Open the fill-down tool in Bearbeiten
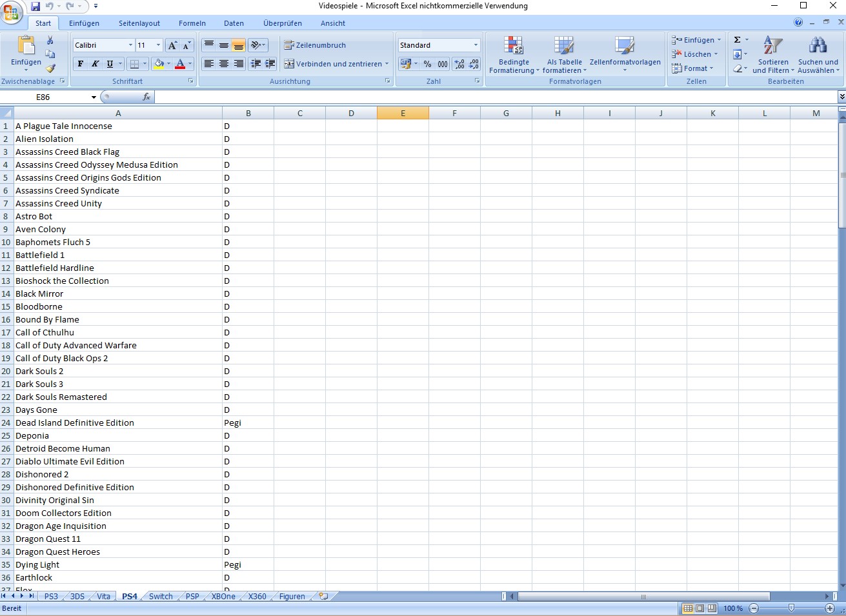The height and width of the screenshot is (616, 846). point(738,54)
